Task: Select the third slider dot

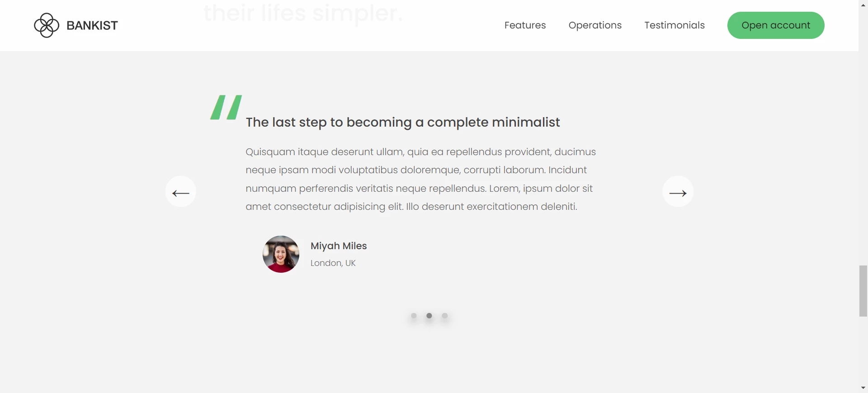Action: [x=445, y=316]
